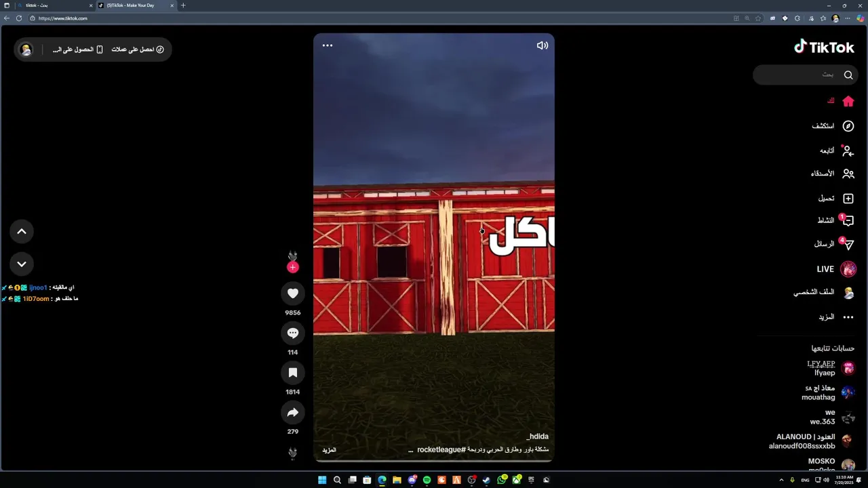868x488 pixels.
Task: Go to the next video with down arrow
Action: [x=22, y=264]
